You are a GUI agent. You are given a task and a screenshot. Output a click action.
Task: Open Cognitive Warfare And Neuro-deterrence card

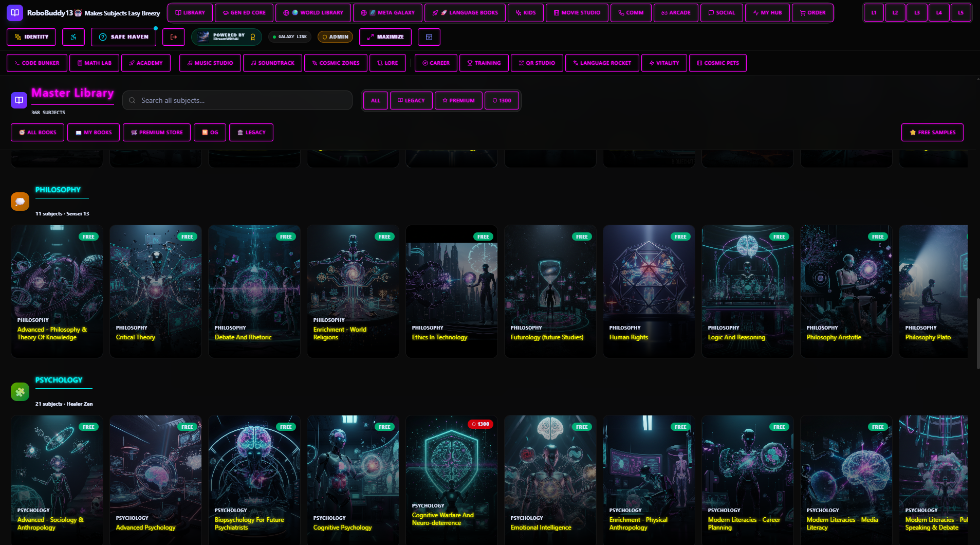(452, 480)
